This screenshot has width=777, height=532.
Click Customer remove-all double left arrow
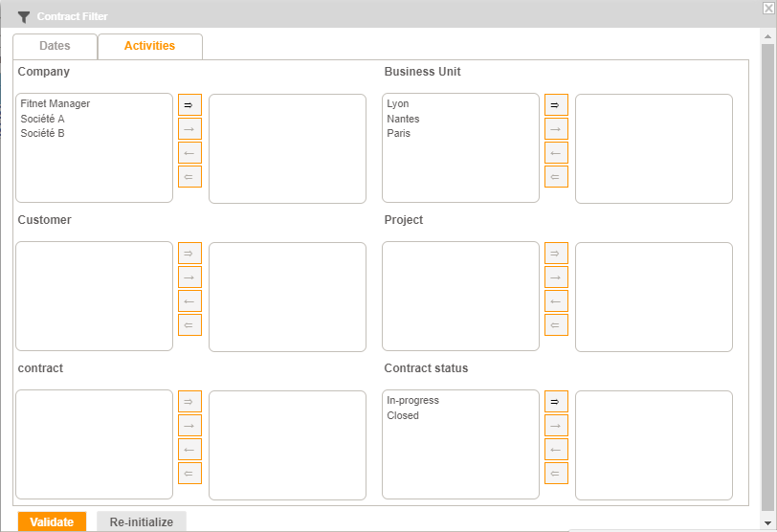[x=189, y=325]
